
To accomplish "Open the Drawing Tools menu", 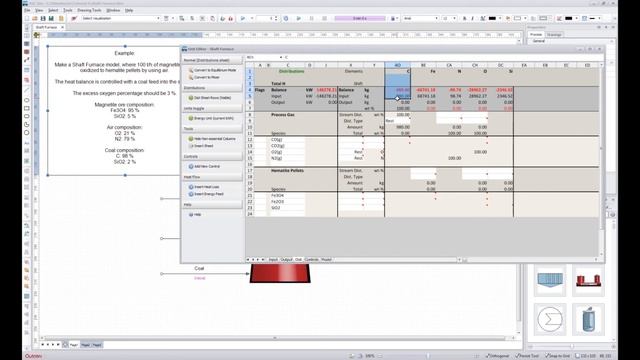I will point(89,10).
